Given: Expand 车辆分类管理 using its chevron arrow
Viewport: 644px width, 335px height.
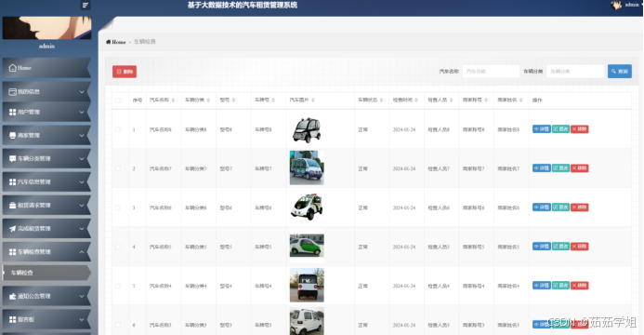Looking at the screenshot, I should pyautogui.click(x=82, y=159).
